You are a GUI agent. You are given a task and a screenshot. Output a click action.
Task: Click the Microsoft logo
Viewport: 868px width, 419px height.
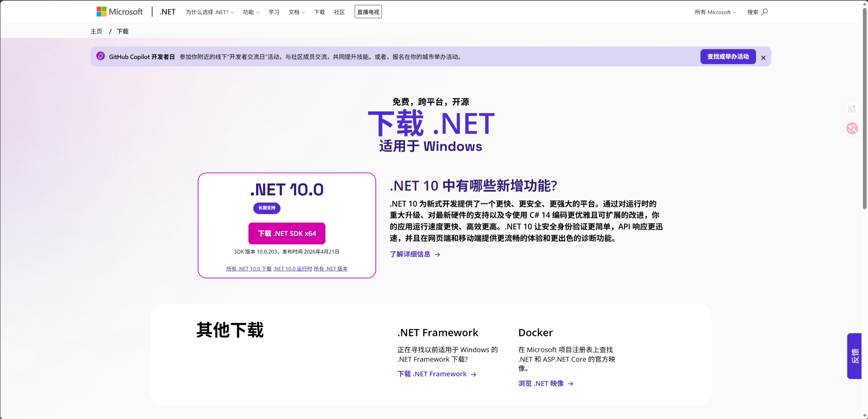[119, 12]
